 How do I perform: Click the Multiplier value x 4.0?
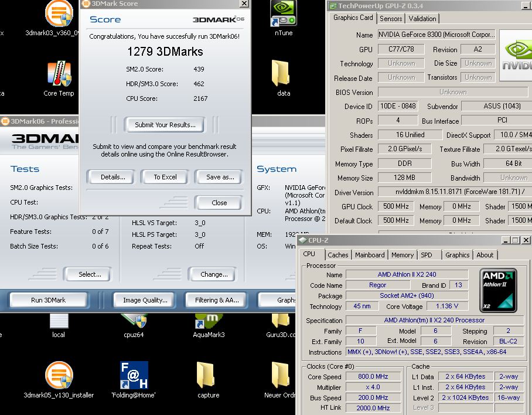click(373, 387)
